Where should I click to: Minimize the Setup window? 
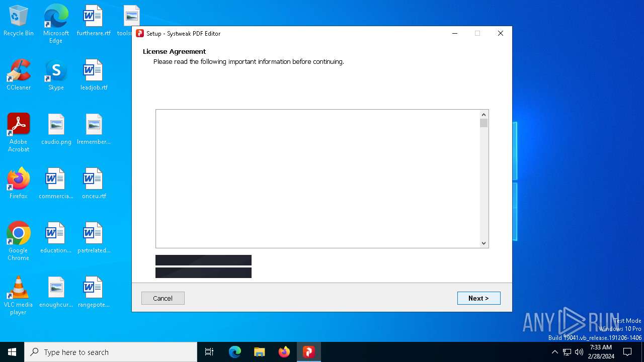click(455, 34)
